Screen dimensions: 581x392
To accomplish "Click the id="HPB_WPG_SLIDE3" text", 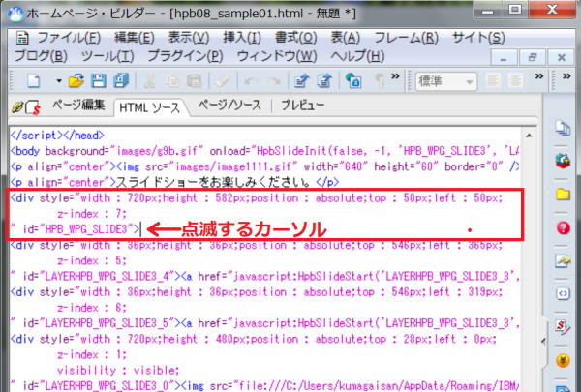I will (x=78, y=229).
